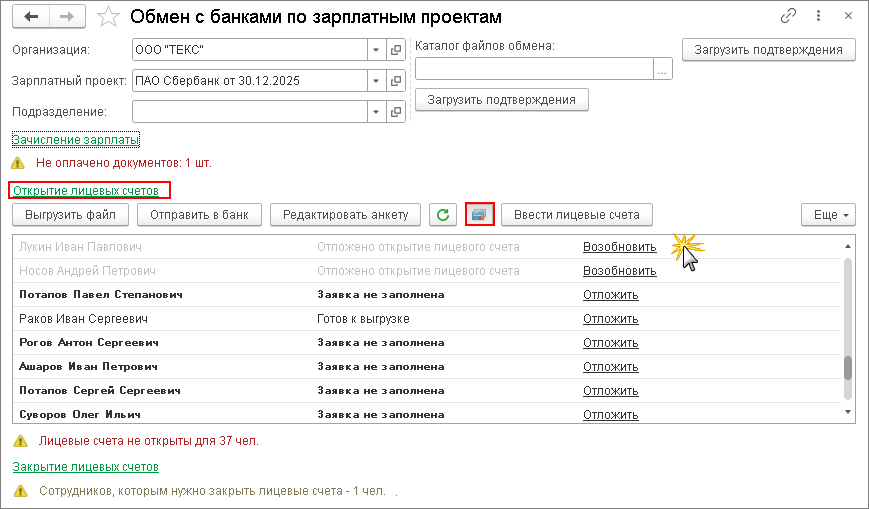Open the form's three-dot options menu

tap(819, 17)
